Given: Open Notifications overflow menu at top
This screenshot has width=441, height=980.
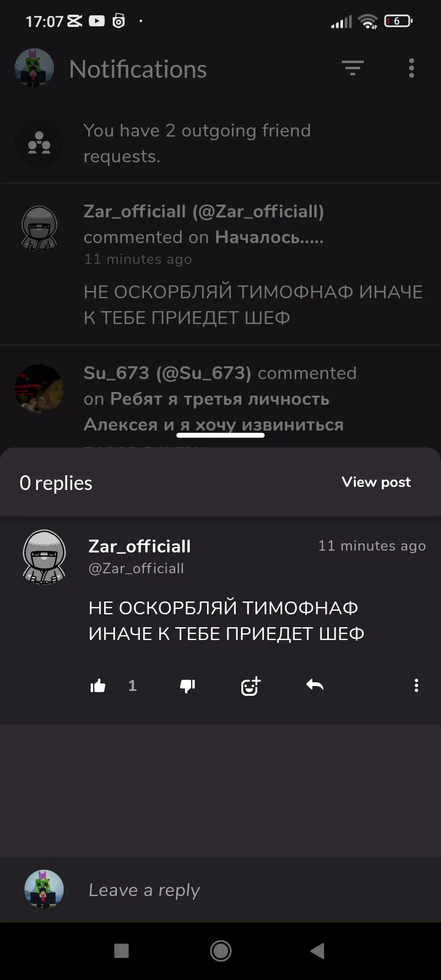Looking at the screenshot, I should [412, 68].
